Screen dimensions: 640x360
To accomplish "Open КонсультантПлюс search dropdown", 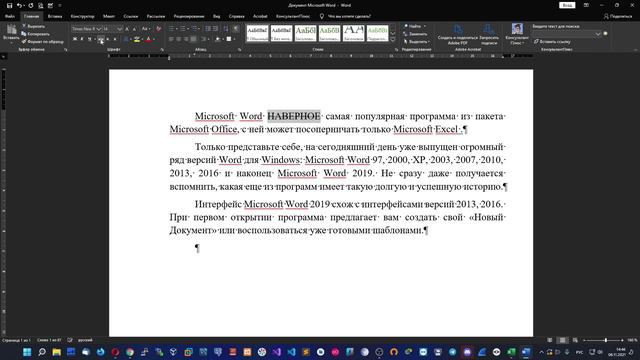I will coord(598,34).
